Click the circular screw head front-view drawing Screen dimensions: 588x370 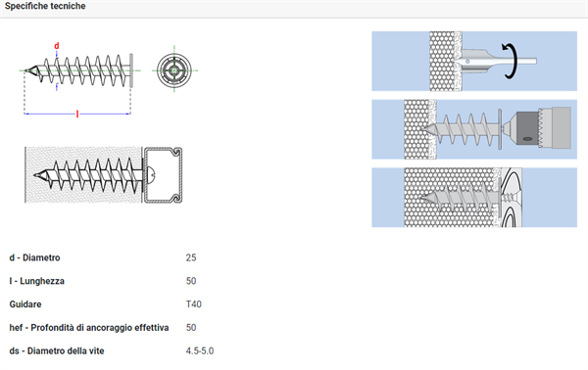(174, 70)
